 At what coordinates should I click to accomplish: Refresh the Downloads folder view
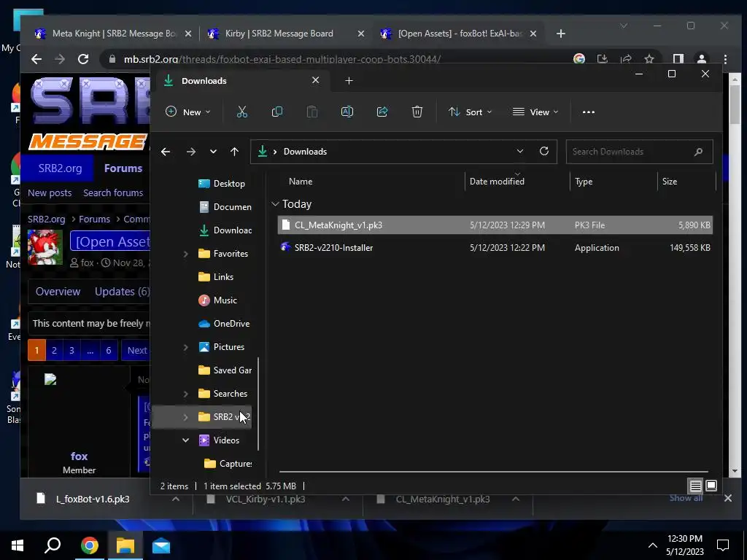pyautogui.click(x=543, y=151)
